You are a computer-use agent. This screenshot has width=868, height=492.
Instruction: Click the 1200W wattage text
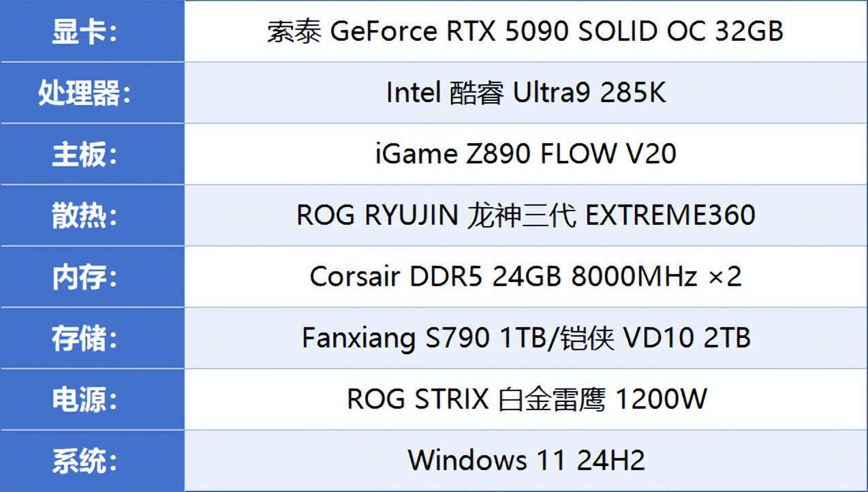tap(661, 400)
